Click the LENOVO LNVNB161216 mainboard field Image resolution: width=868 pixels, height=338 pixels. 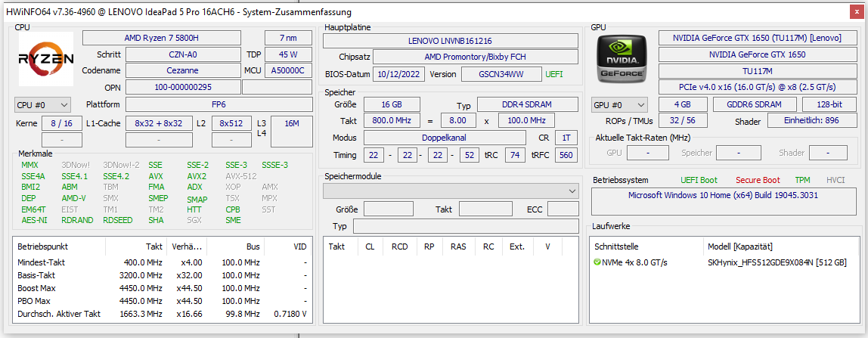pos(450,40)
